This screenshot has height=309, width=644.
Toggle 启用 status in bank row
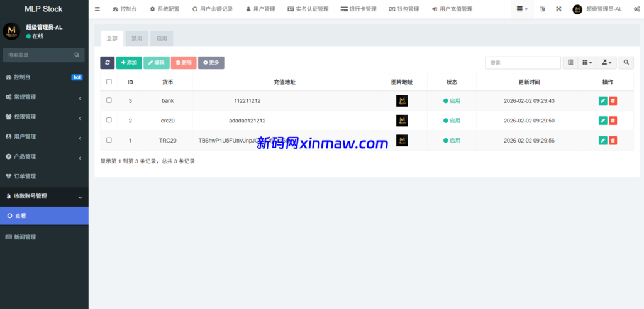[x=452, y=101]
